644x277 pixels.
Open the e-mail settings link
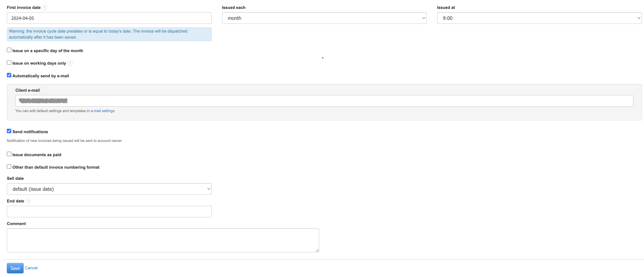[103, 111]
